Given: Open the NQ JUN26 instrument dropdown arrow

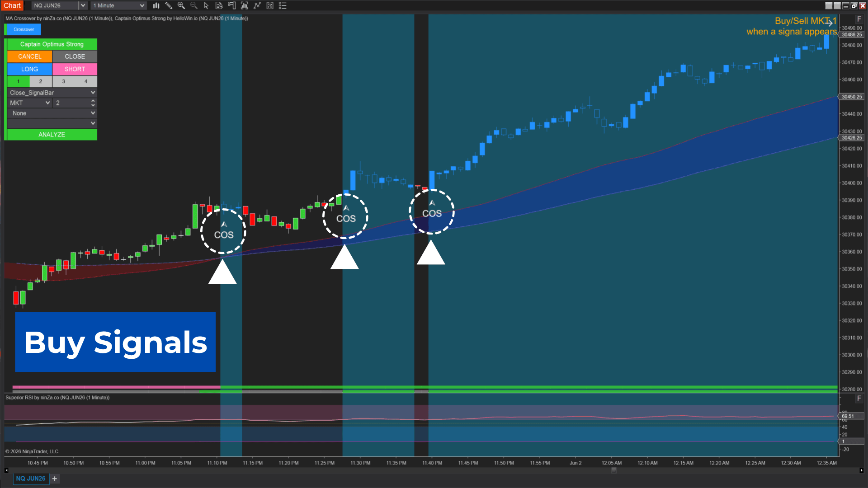Looking at the screenshot, I should (83, 5).
